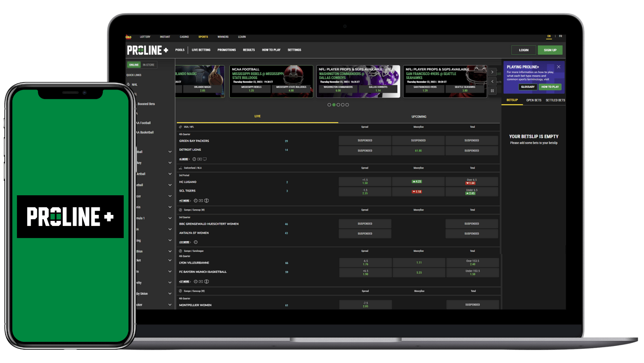Open statistics clock icon for Lugano-Tigers game
Viewport: 644px width, 363px height.
coord(196,201)
